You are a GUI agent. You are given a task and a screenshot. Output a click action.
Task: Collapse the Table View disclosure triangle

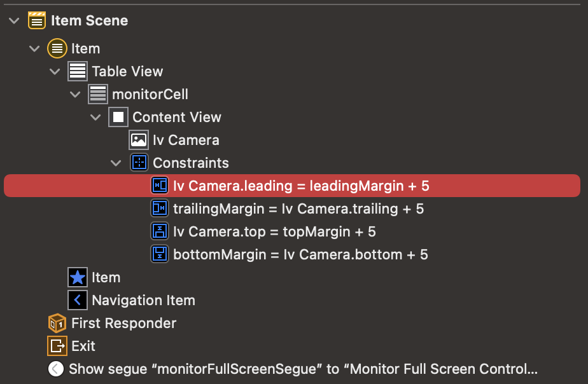pos(55,71)
